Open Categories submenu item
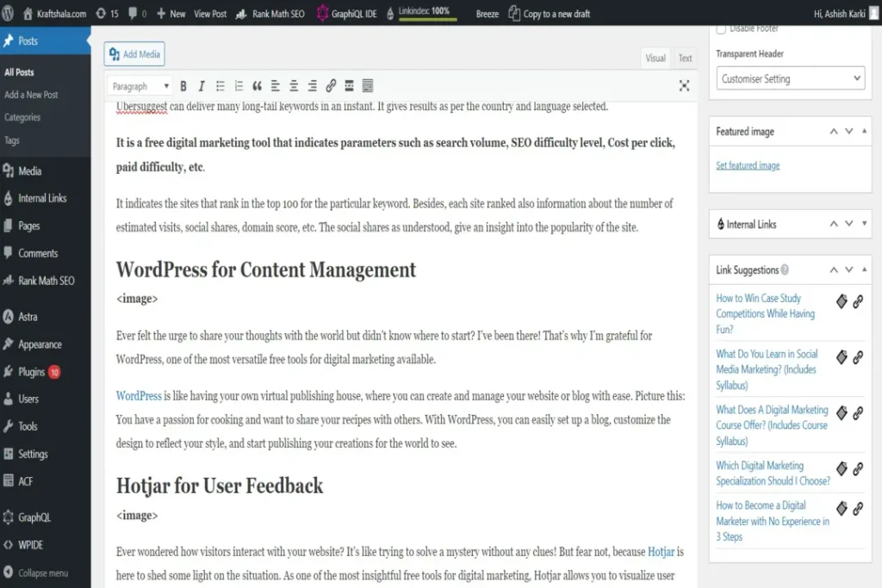This screenshot has width=882, height=588. (x=22, y=117)
